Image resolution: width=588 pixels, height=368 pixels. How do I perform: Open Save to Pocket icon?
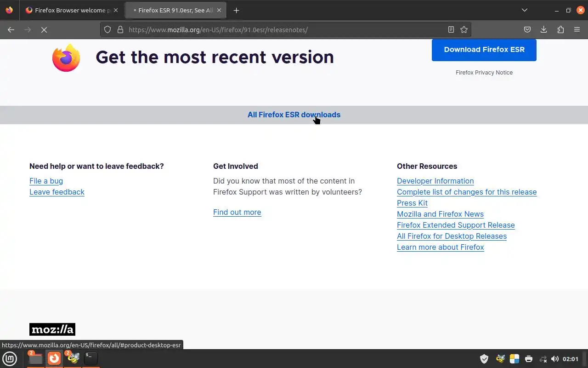click(x=527, y=29)
